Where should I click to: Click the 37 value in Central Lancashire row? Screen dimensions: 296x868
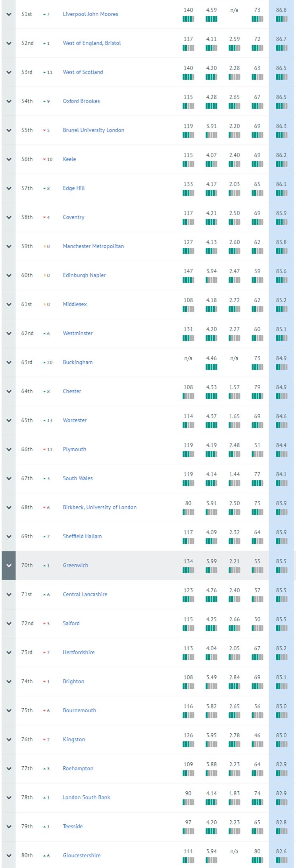click(258, 590)
